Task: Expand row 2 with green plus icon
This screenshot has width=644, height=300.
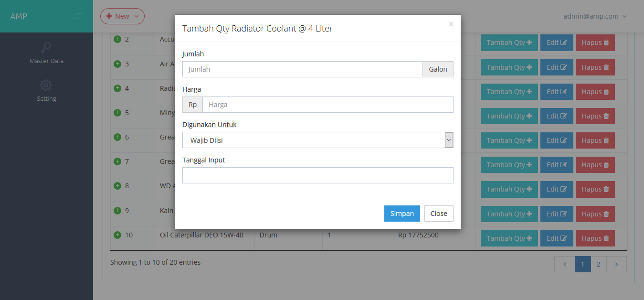Action: 117,39
